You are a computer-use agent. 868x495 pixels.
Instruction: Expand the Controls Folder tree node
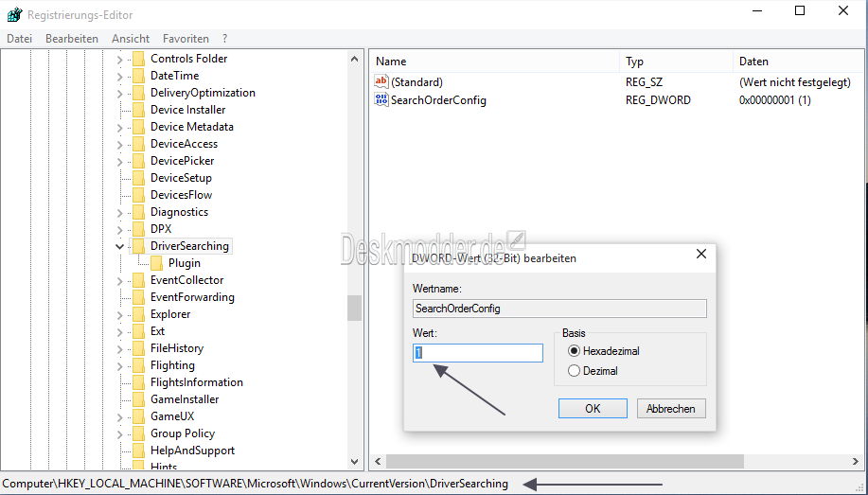coord(119,60)
